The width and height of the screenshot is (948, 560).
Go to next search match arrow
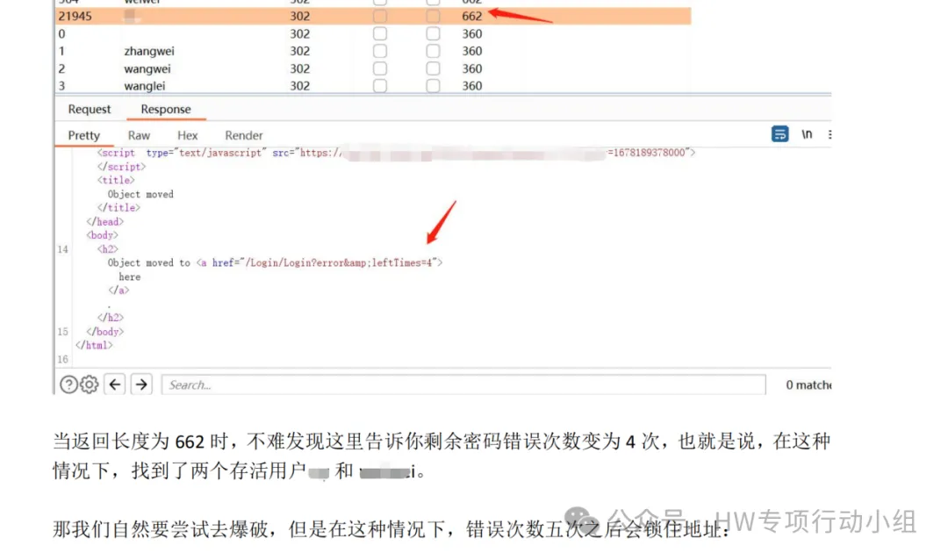(141, 384)
